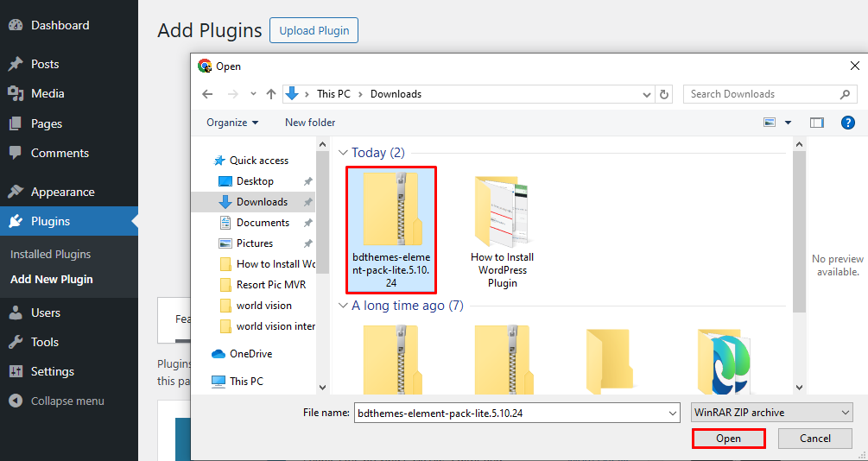
Task: Refresh the Downloads folder view
Action: (x=664, y=95)
